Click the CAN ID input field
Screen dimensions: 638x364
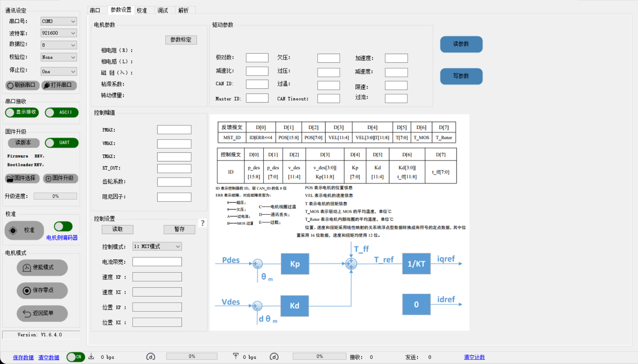pyautogui.click(x=257, y=84)
